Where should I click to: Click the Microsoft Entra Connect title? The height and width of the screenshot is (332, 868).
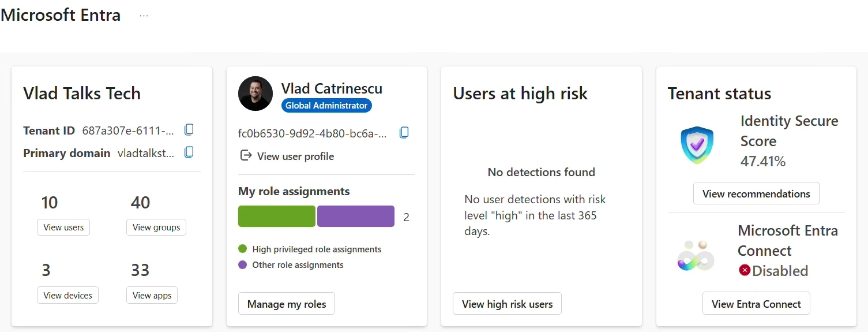[x=788, y=241]
